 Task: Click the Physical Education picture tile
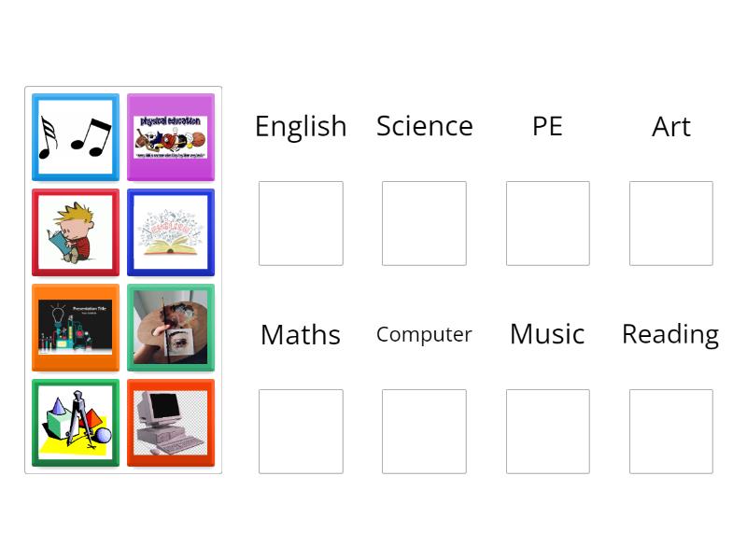(171, 136)
